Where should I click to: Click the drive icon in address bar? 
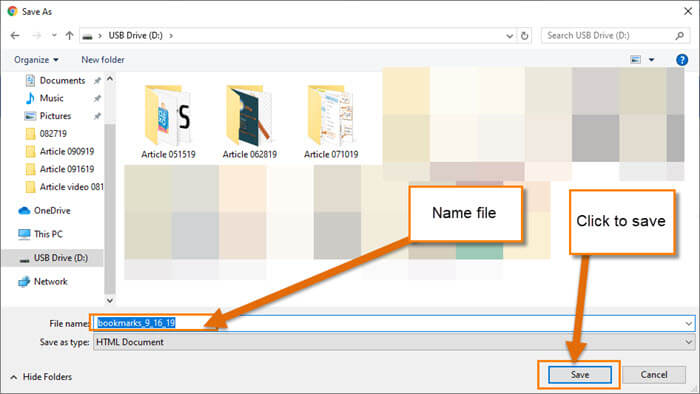point(87,36)
